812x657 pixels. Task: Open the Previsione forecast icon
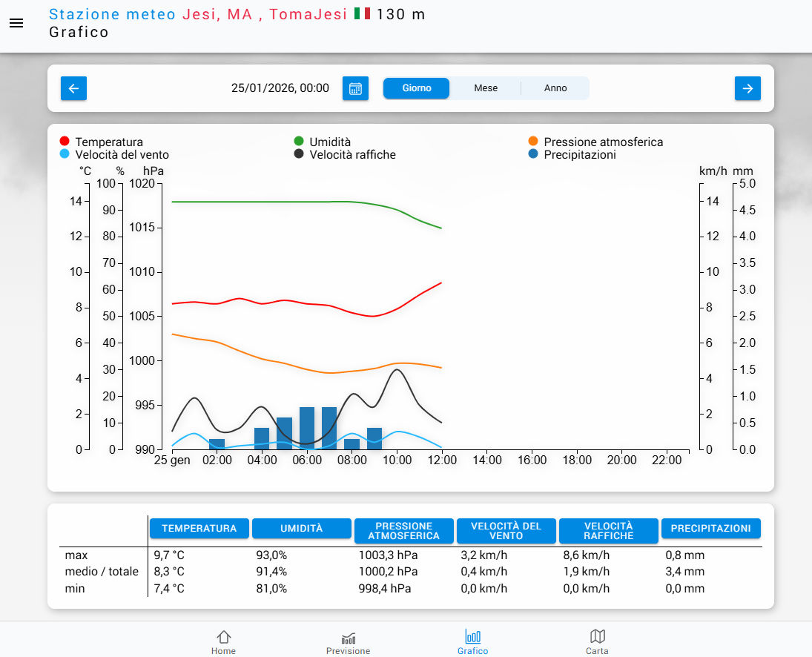(348, 641)
